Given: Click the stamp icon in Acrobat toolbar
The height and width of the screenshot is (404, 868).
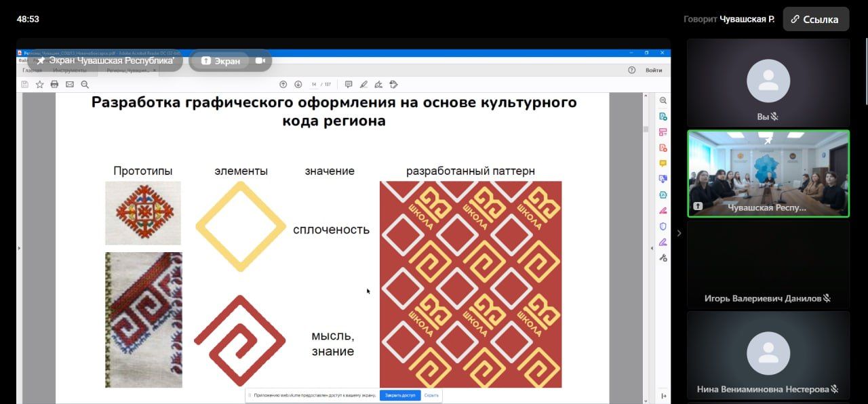Looking at the screenshot, I should coord(393,85).
